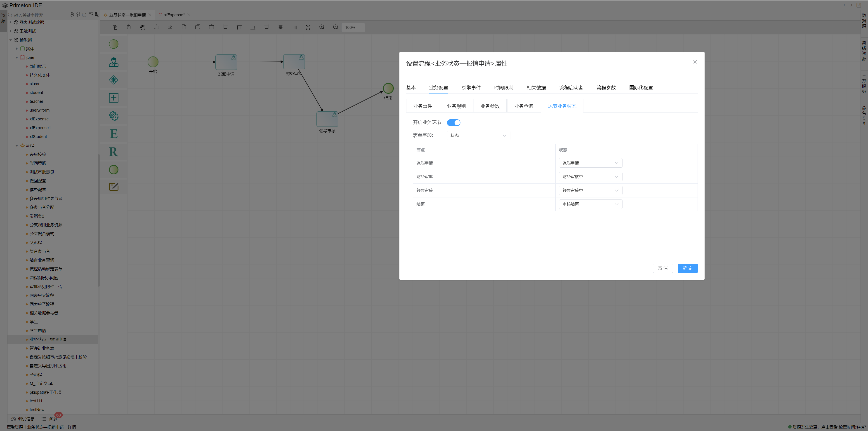Toggle the 开启业务环节 switch off
The image size is (868, 431).
453,123
